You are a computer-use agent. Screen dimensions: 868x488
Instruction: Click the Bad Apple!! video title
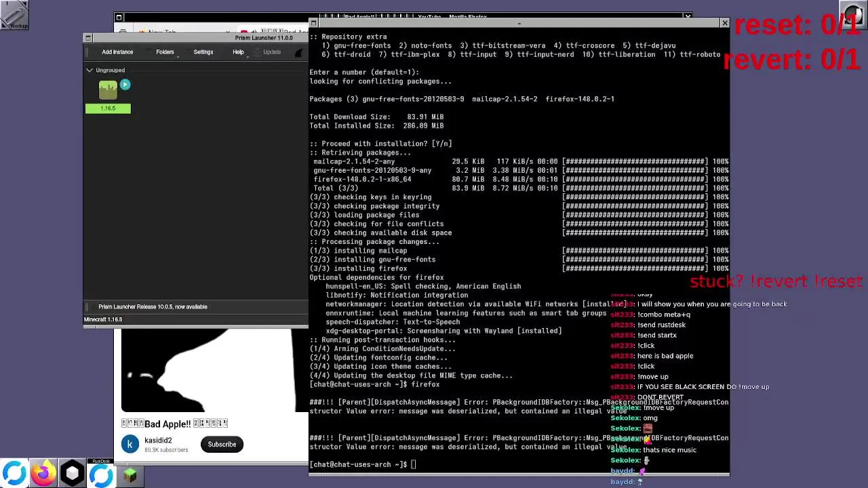174,424
